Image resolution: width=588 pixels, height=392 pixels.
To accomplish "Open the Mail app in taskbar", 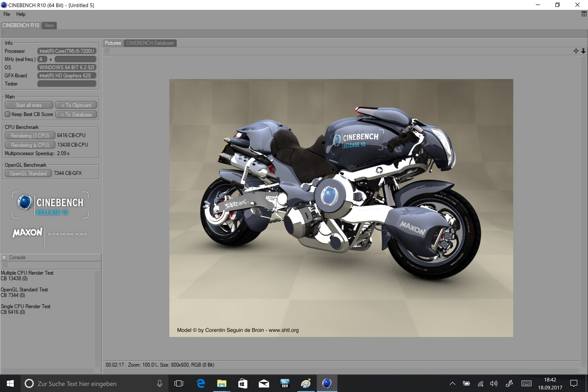I will 264,383.
